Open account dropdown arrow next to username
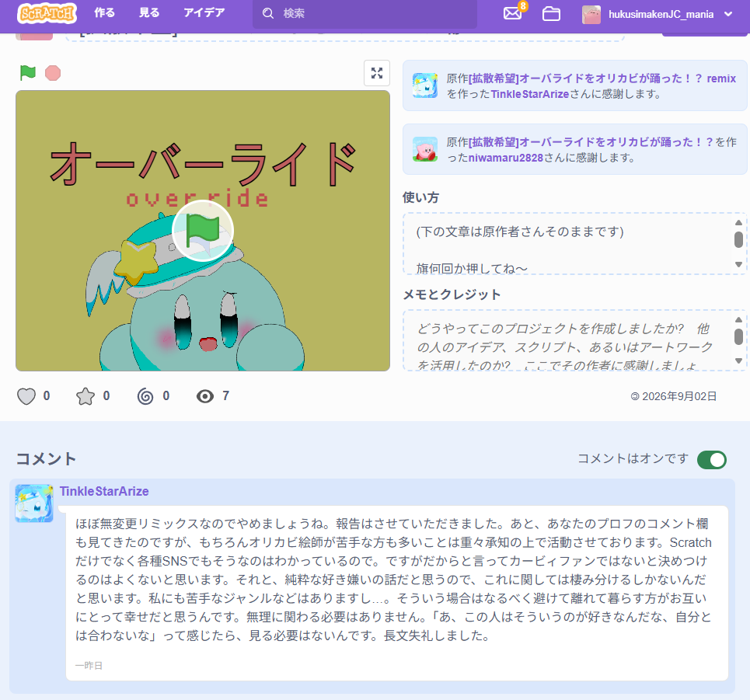The image size is (750, 700). click(728, 14)
